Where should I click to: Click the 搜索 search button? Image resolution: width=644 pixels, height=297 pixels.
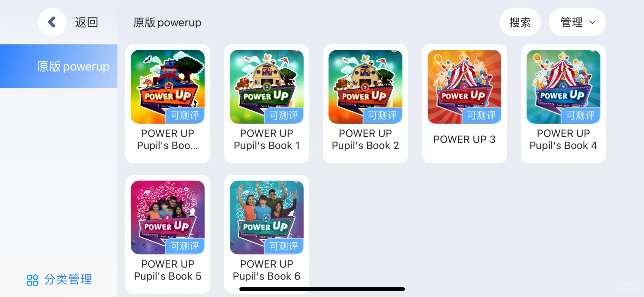(x=520, y=22)
